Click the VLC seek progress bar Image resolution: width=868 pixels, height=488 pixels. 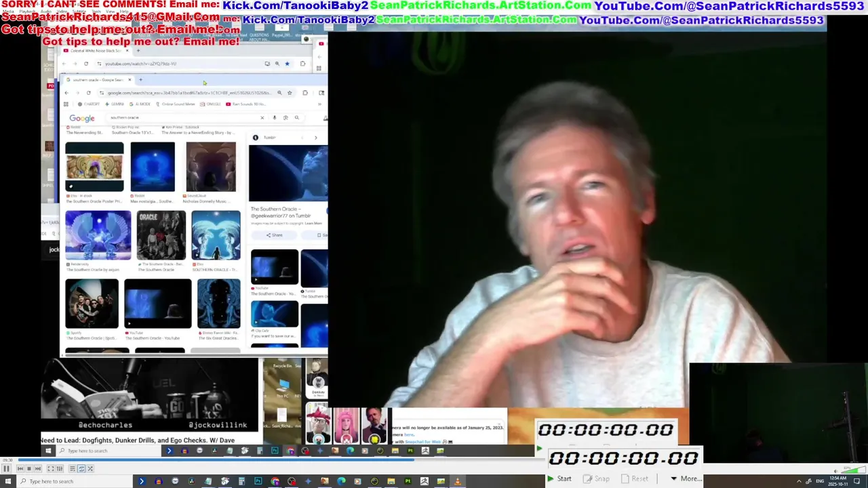click(x=281, y=461)
